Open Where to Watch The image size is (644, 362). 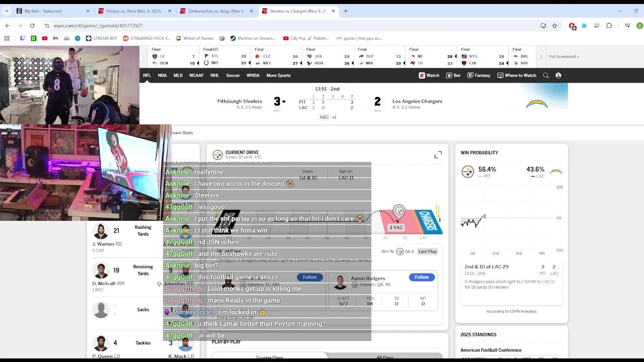click(517, 75)
